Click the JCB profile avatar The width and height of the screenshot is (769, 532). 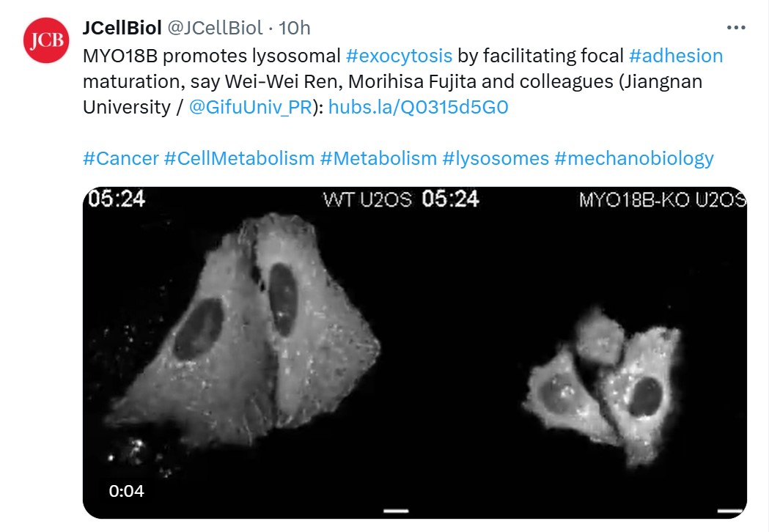click(x=47, y=40)
